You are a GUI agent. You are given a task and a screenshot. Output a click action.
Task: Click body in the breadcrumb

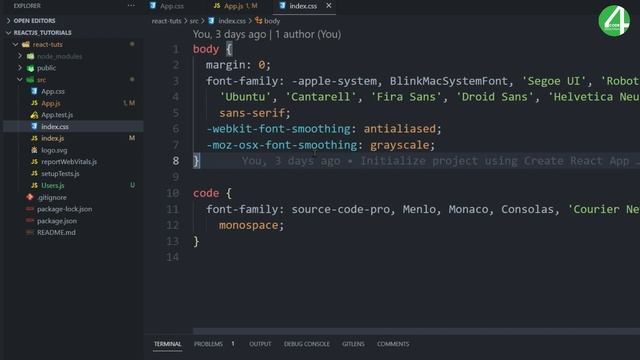(272, 21)
